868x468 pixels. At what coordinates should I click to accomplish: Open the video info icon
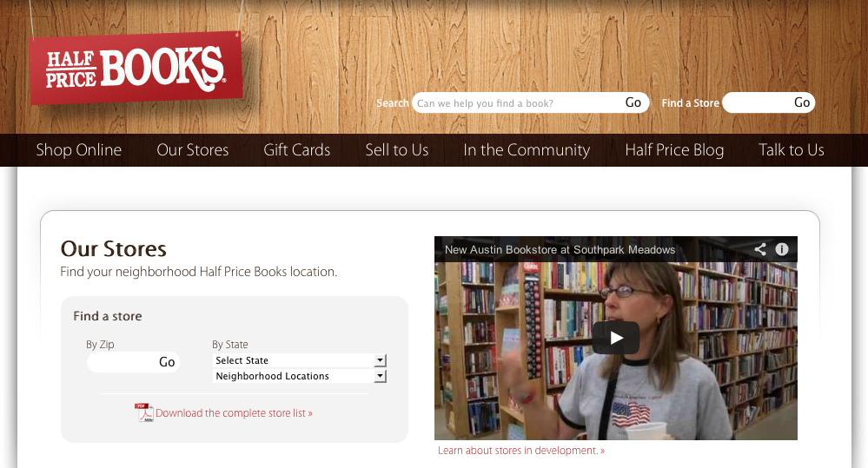[782, 249]
